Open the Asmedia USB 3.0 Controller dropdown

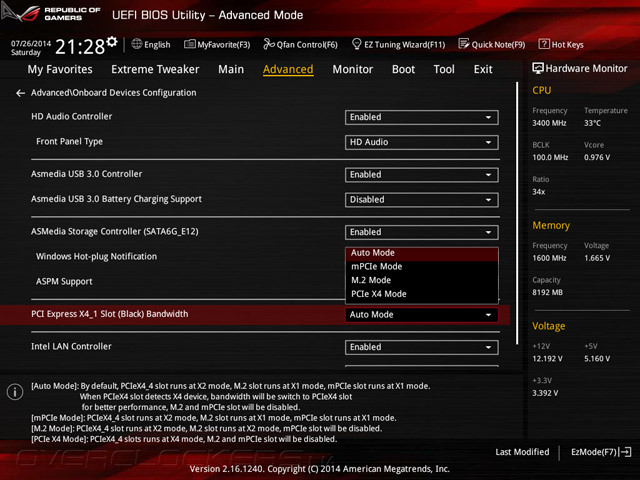coord(422,175)
